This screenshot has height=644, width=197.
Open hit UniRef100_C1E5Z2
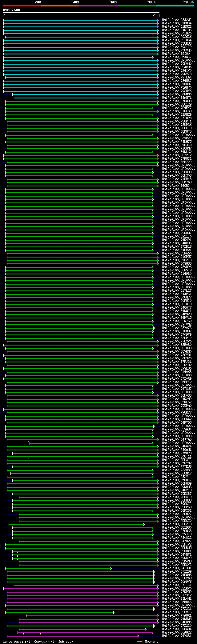[x=177, y=27]
